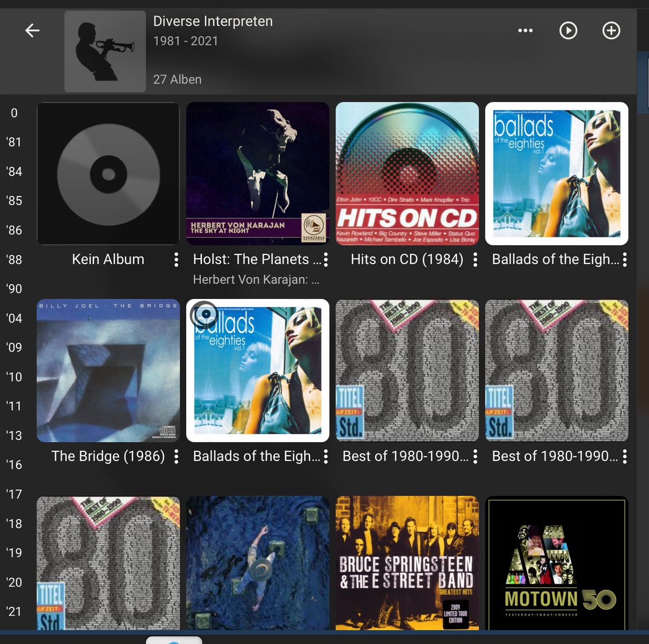The image size is (649, 644).
Task: Jump to index entry 0
Action: (x=14, y=113)
